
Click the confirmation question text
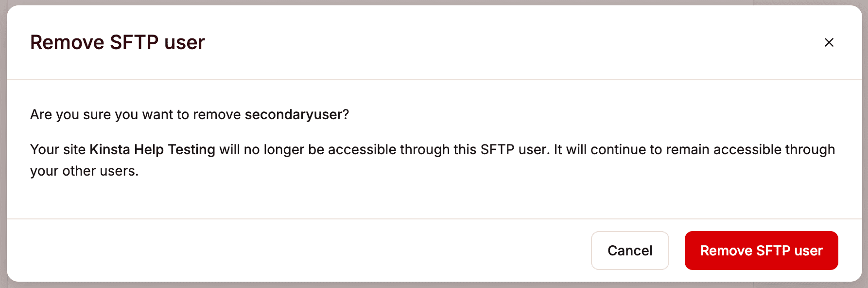pyautogui.click(x=190, y=114)
